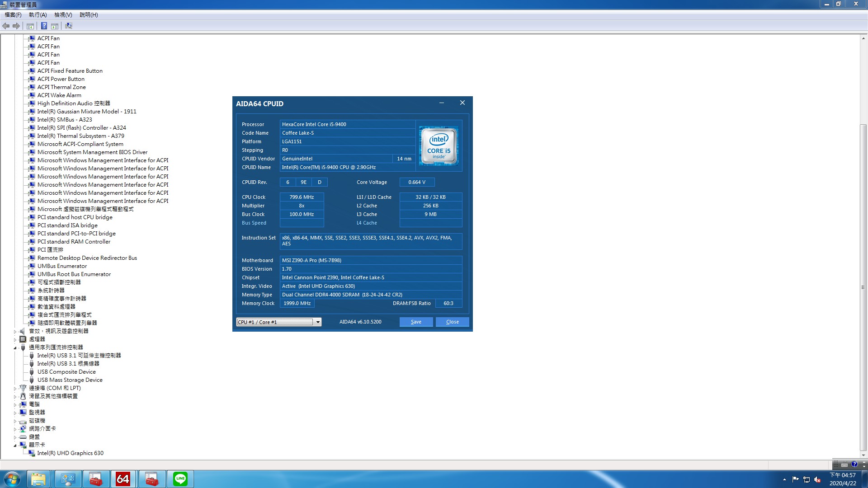Expand the 滑鼠及其他指標裝置 node
Image resolution: width=868 pixels, height=488 pixels.
click(15, 397)
